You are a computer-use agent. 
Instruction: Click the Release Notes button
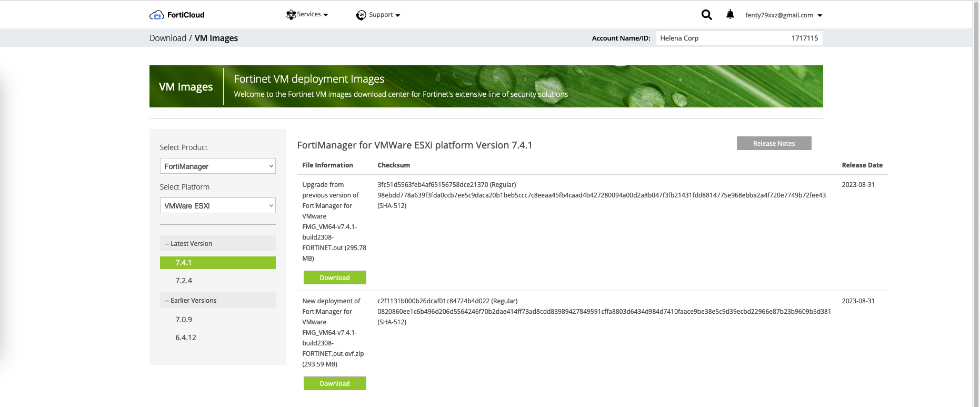[x=774, y=144]
